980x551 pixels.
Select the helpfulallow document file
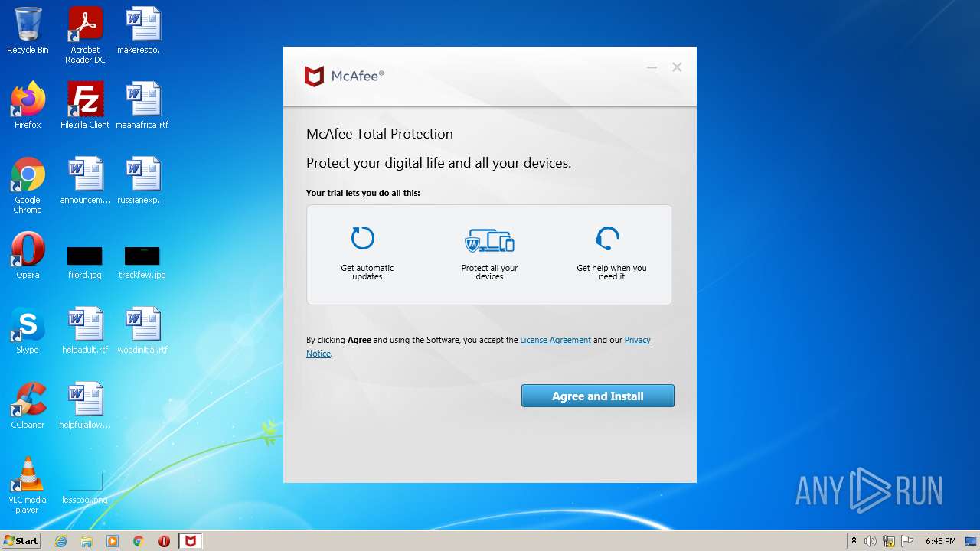85,406
